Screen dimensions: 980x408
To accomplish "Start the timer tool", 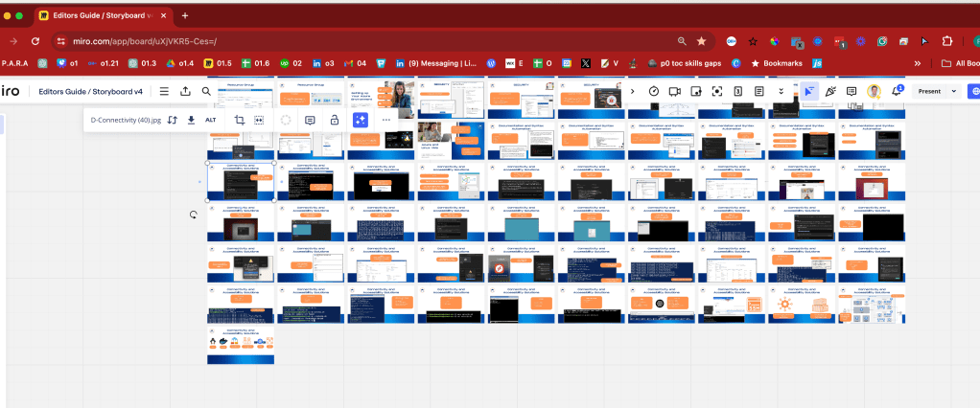I will click(654, 91).
